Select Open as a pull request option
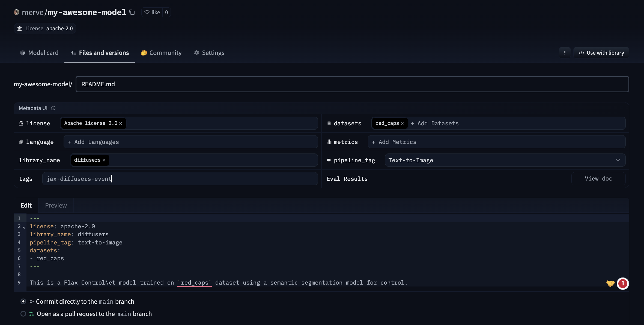The image size is (644, 325). [x=23, y=314]
